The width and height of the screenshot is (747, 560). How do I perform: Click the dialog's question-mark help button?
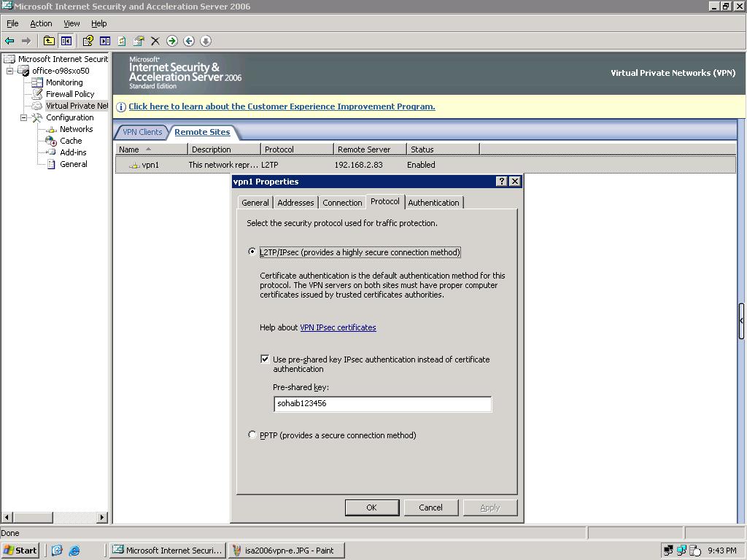tap(501, 182)
